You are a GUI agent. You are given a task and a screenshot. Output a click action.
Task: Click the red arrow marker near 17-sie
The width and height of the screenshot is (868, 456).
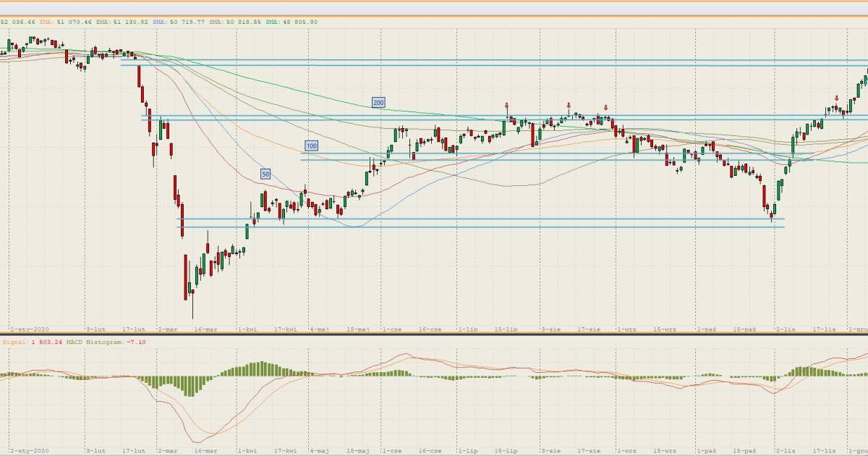point(605,108)
